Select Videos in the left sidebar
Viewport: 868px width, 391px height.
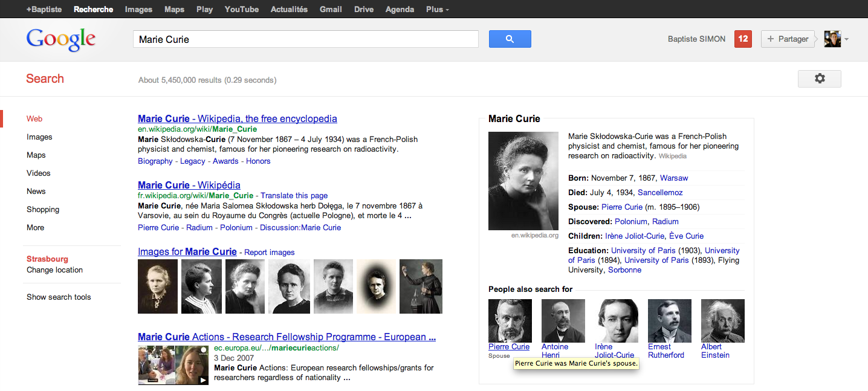(x=38, y=173)
